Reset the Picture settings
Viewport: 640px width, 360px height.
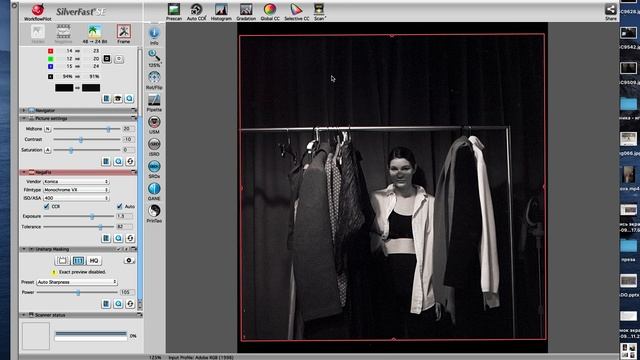[130, 162]
